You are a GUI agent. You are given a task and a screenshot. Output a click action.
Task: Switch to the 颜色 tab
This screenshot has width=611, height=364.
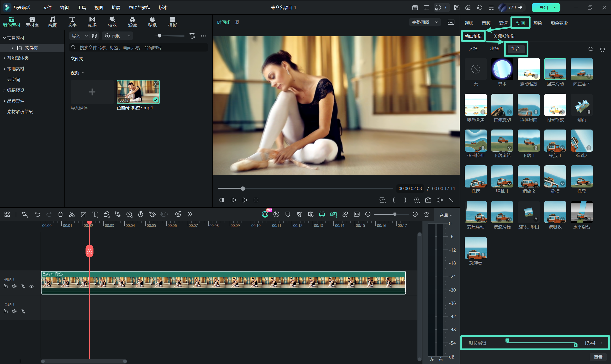(x=537, y=23)
